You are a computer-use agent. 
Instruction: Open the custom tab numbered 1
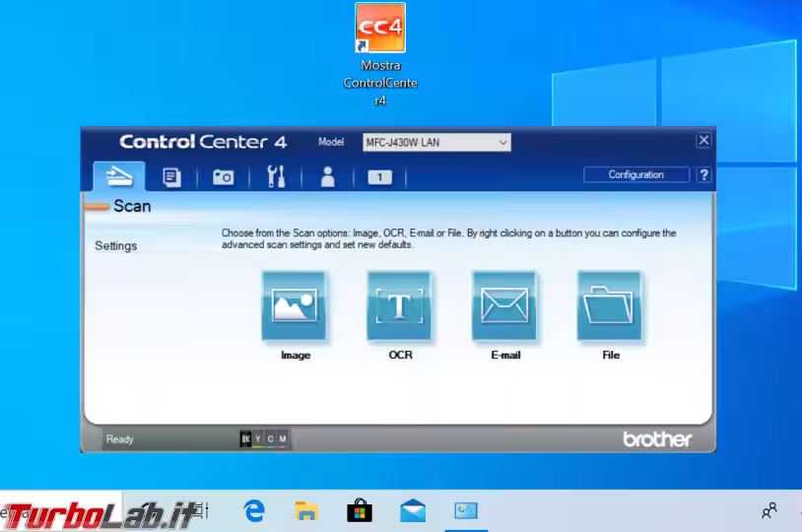[x=379, y=177]
